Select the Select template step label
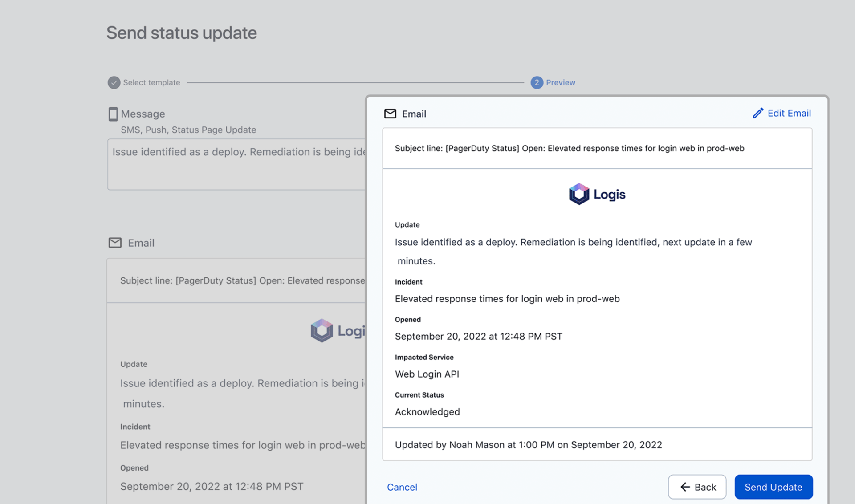Screen dimensions: 855x504 coord(151,82)
